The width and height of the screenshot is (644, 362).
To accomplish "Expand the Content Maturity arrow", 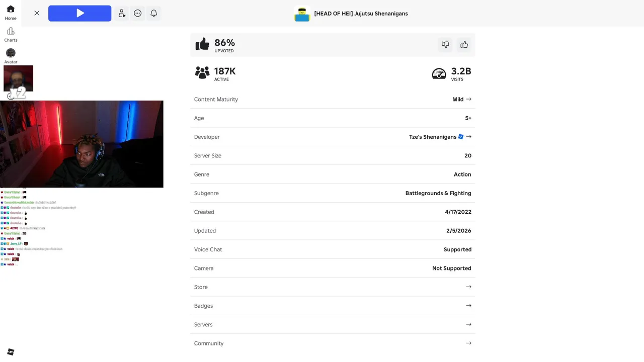I will pyautogui.click(x=468, y=99).
